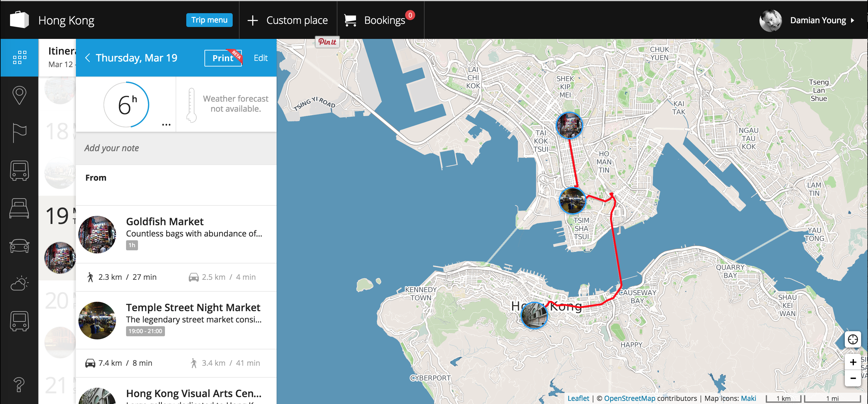
Task: Select the flag tours icon in sidebar
Action: [19, 133]
